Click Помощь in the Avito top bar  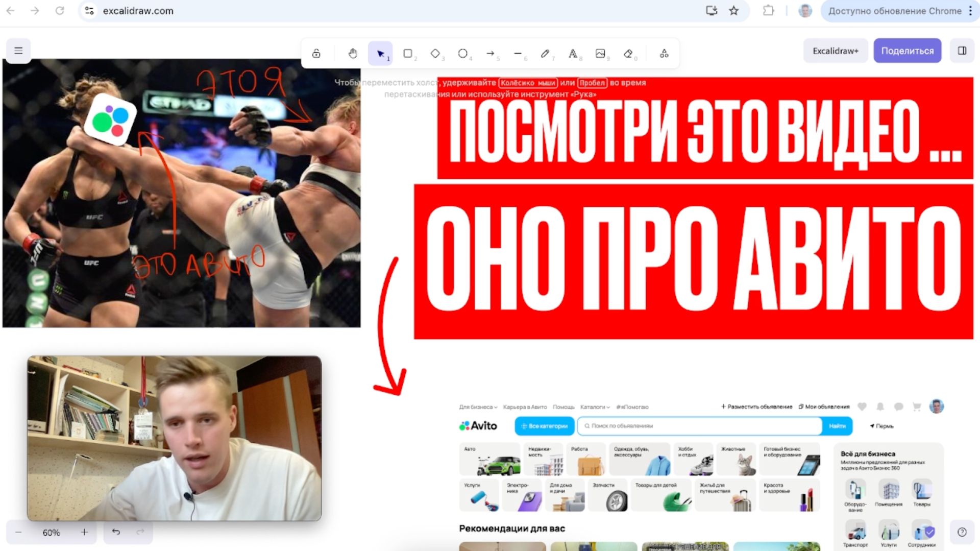pos(563,407)
